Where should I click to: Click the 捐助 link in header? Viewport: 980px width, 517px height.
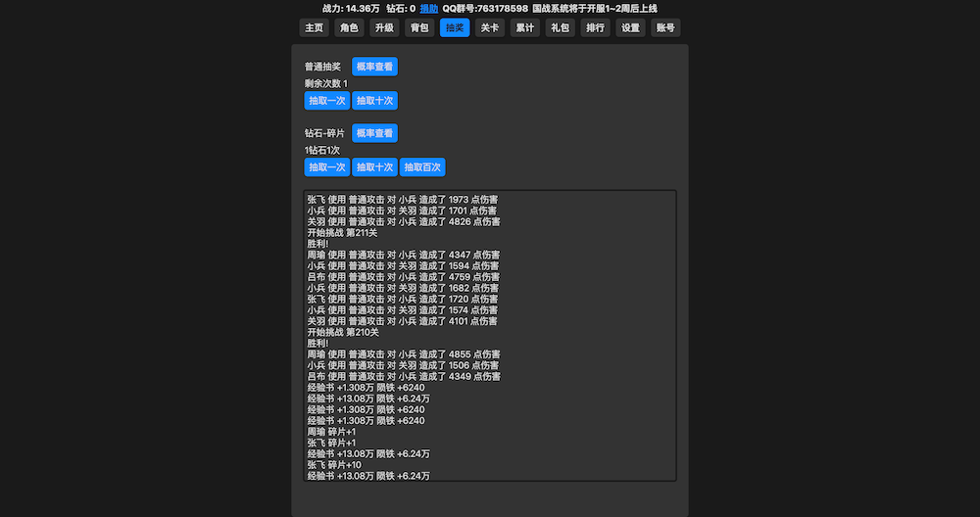pos(429,8)
